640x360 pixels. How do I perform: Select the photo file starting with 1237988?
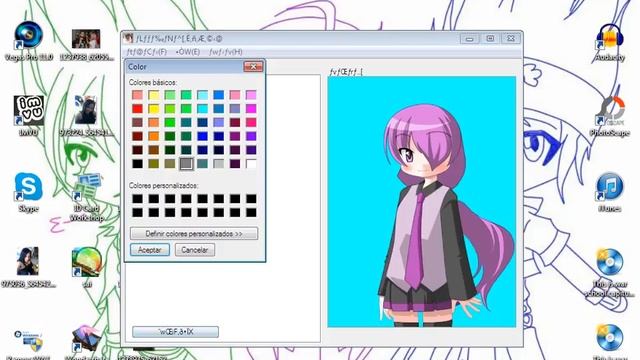coord(86,45)
